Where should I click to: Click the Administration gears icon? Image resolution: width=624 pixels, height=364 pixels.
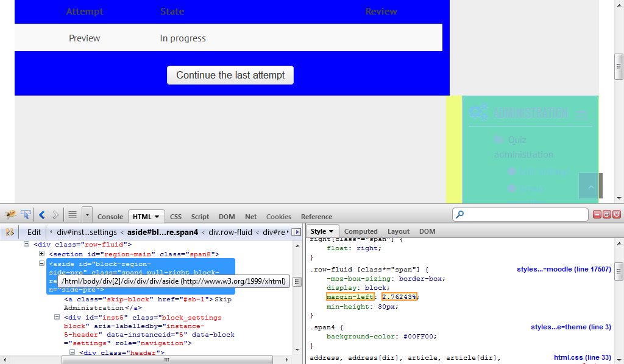478,112
